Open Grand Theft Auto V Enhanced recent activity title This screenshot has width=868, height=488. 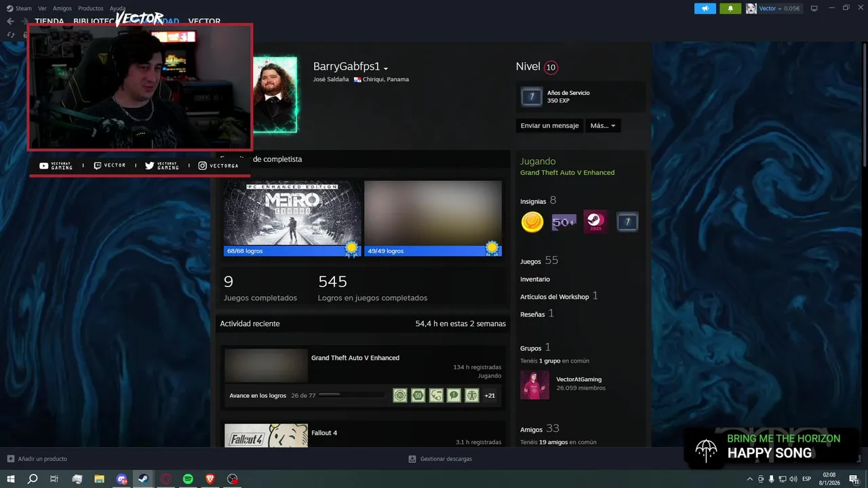pyautogui.click(x=355, y=358)
